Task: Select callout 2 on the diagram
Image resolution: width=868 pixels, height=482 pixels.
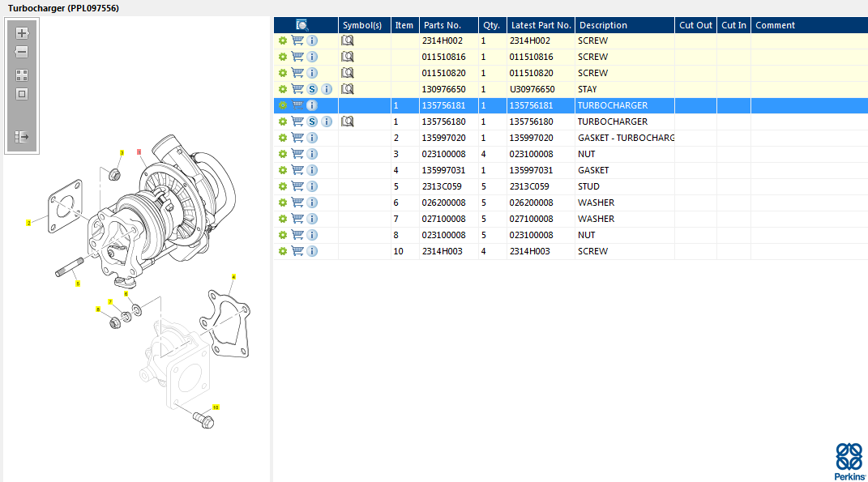Action: [x=29, y=223]
